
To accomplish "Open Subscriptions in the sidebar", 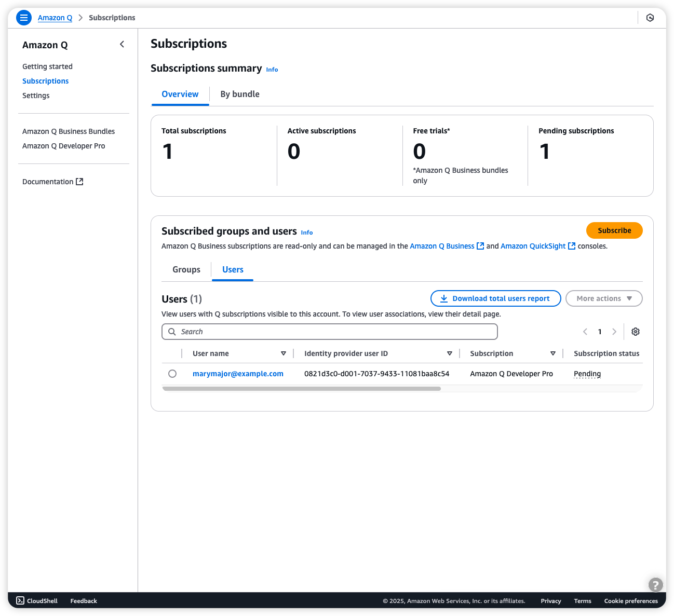I will click(x=45, y=81).
